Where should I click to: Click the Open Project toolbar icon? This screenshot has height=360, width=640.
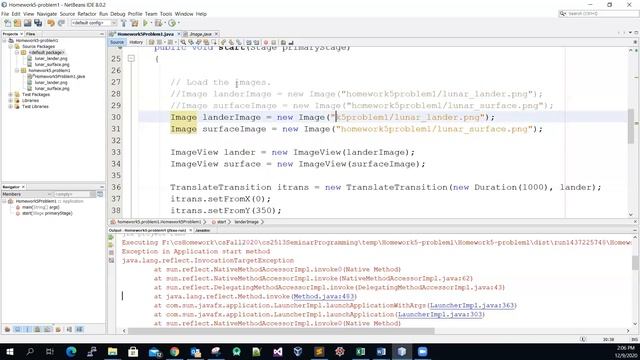click(28, 23)
